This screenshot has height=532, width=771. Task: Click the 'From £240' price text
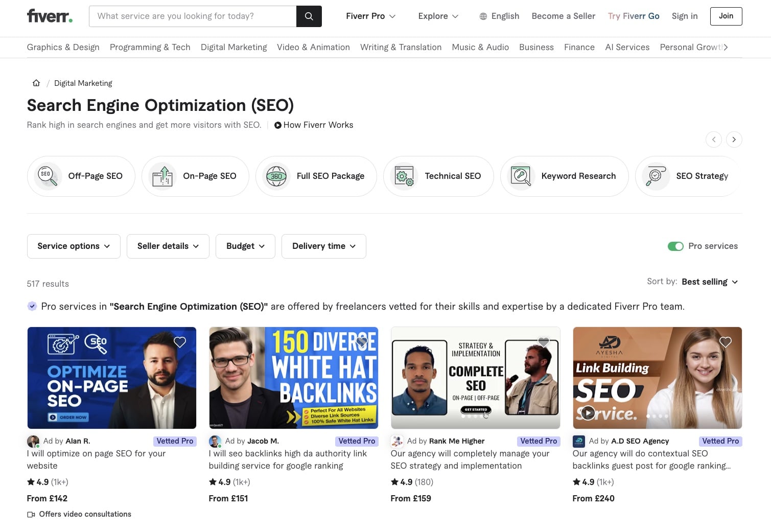(x=594, y=498)
